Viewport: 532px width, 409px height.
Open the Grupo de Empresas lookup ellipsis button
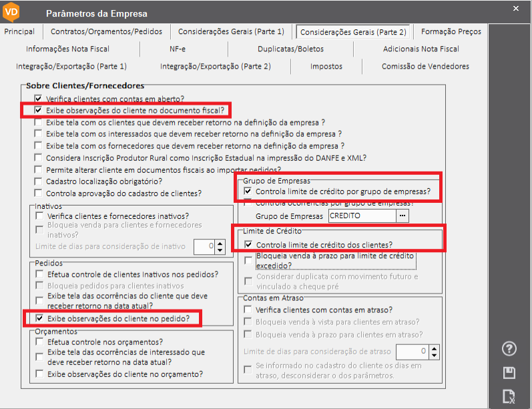click(x=403, y=216)
